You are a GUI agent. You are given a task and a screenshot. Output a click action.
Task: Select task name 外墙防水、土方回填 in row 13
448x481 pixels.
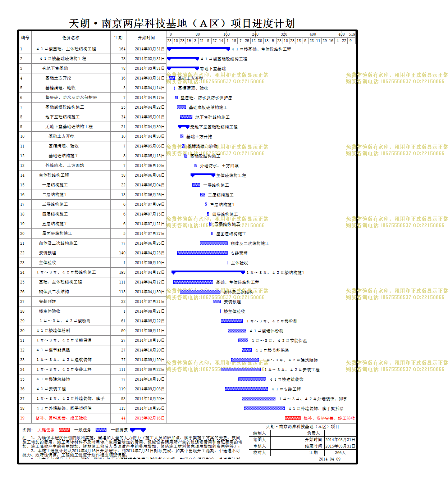coord(65,165)
